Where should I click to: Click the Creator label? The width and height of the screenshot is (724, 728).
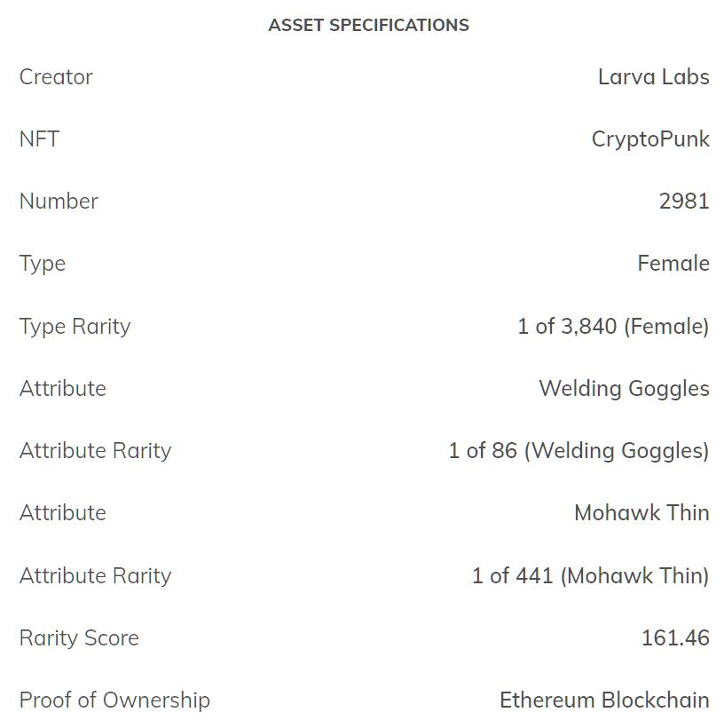(56, 77)
